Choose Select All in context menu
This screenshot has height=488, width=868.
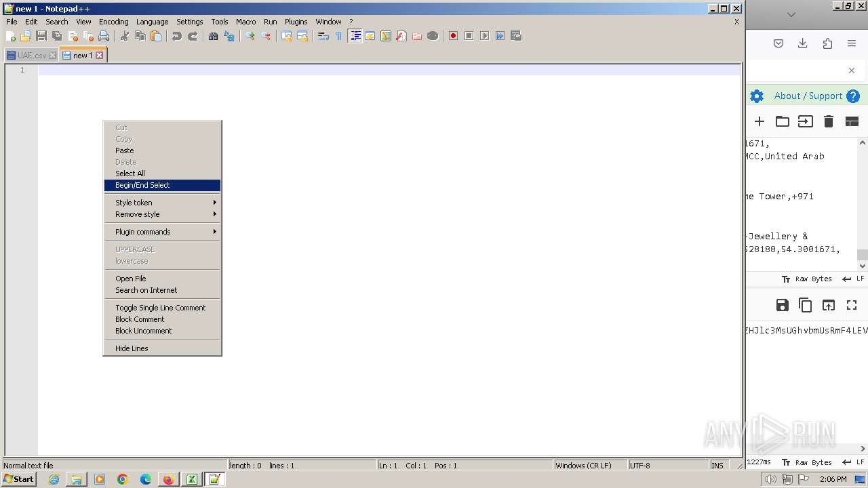tap(162, 174)
